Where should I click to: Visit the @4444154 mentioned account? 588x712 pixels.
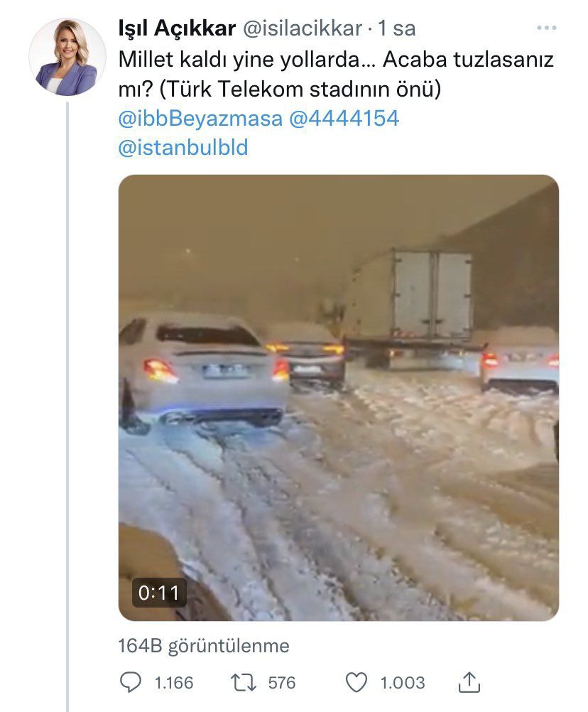click(x=344, y=118)
